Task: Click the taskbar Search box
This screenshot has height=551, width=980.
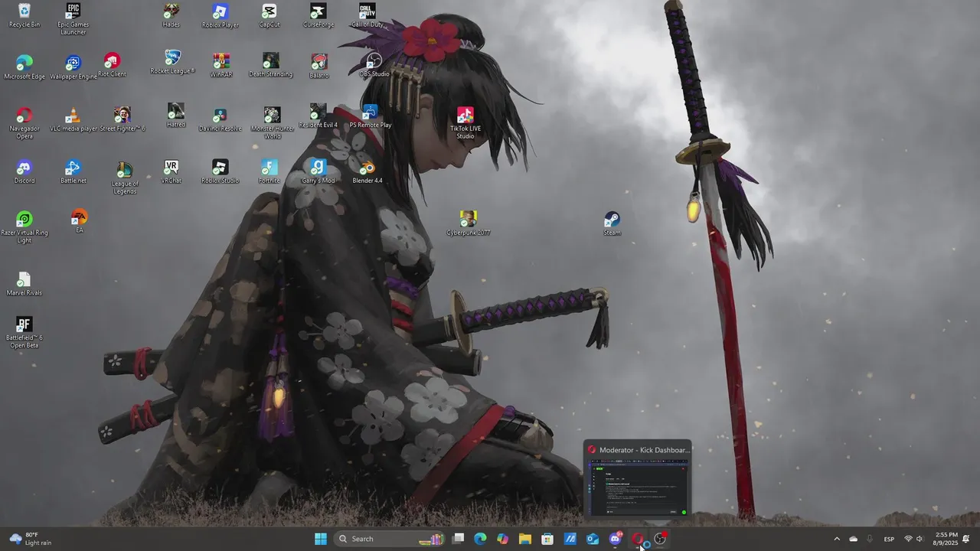Action: (390, 539)
